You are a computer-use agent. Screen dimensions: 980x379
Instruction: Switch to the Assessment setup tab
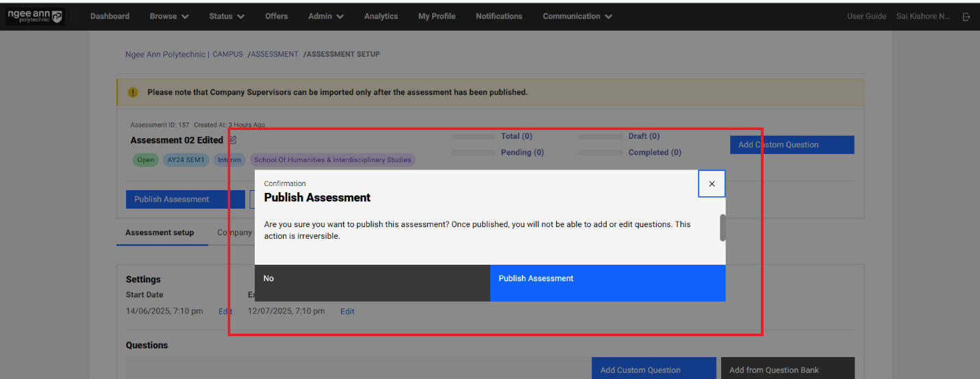[160, 233]
